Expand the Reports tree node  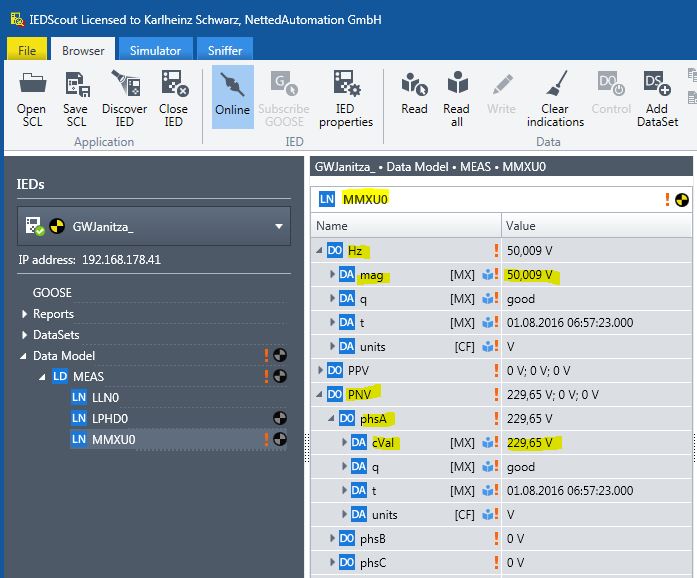pos(24,314)
